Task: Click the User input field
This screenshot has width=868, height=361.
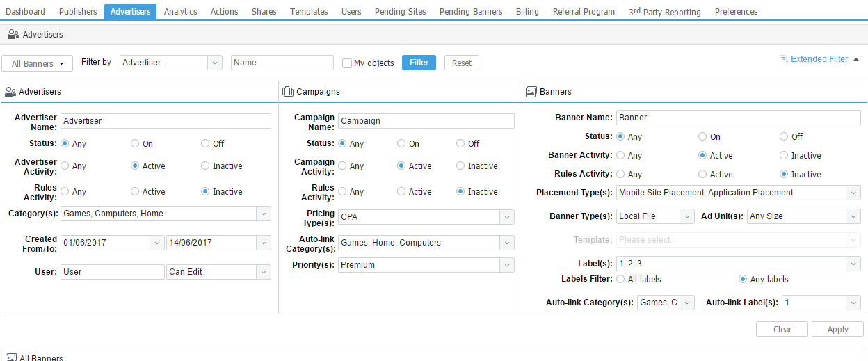Action: click(x=113, y=272)
